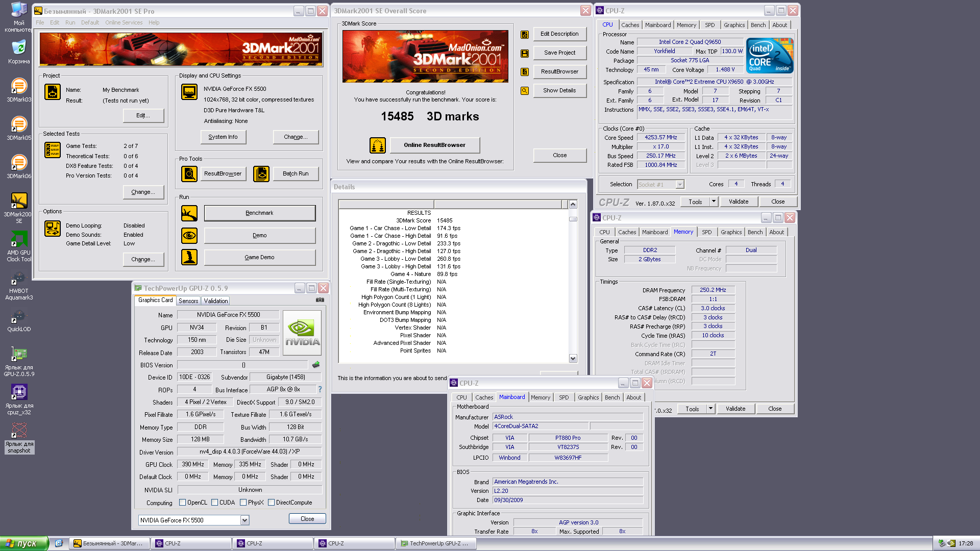The width and height of the screenshot is (980, 551).
Task: Click the taskbar clock
Action: (x=966, y=543)
